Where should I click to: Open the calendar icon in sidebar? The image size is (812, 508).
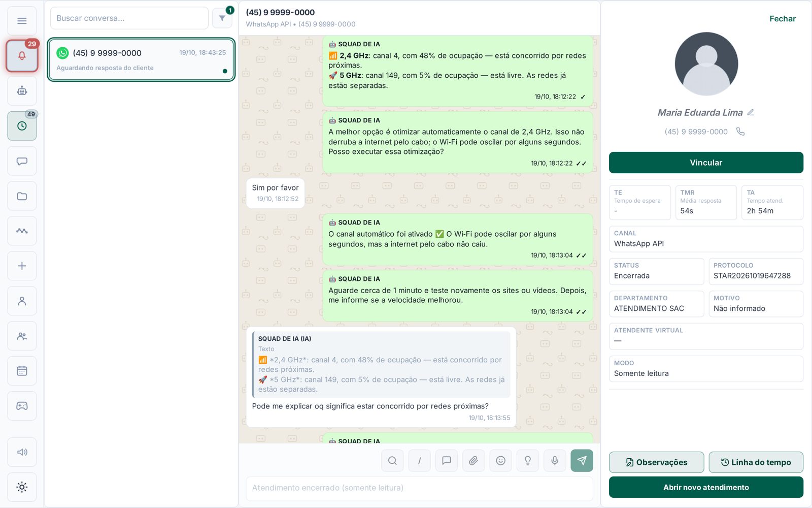click(22, 371)
